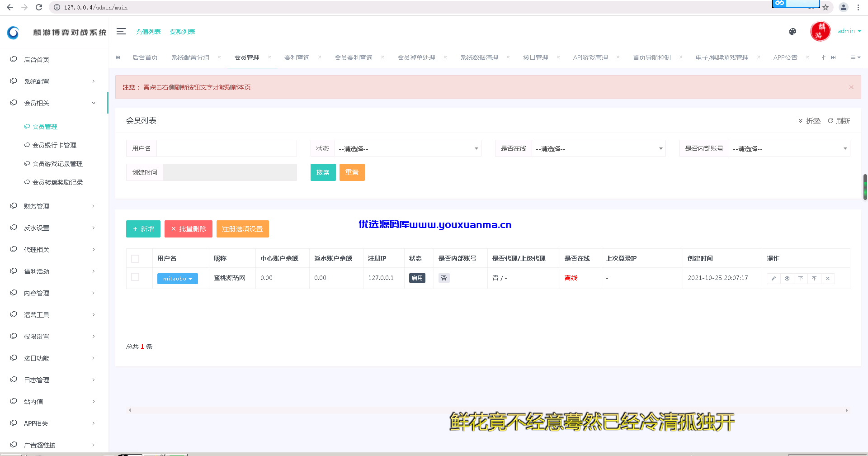Reload the browser page
Viewport: 868px width, 456px height.
(x=39, y=7)
